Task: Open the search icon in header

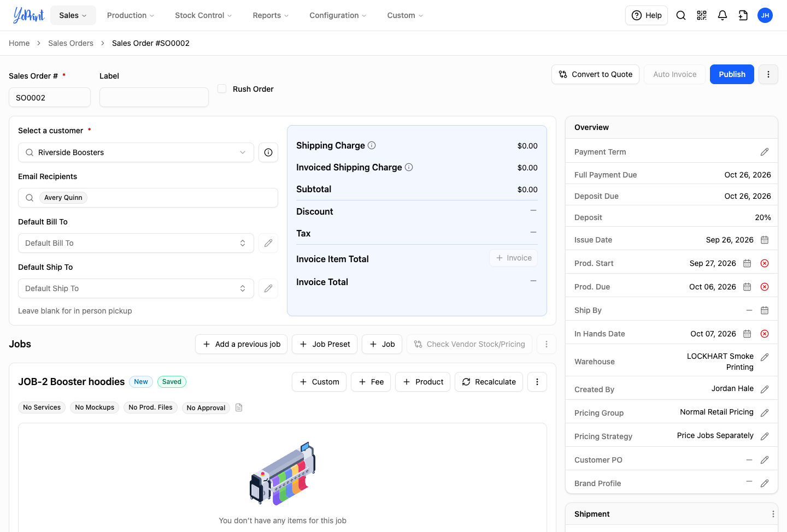Action: click(x=681, y=15)
